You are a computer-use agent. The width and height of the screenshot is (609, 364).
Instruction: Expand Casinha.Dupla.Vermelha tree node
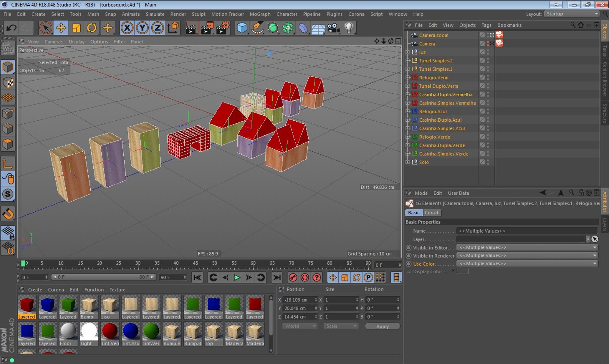click(407, 94)
